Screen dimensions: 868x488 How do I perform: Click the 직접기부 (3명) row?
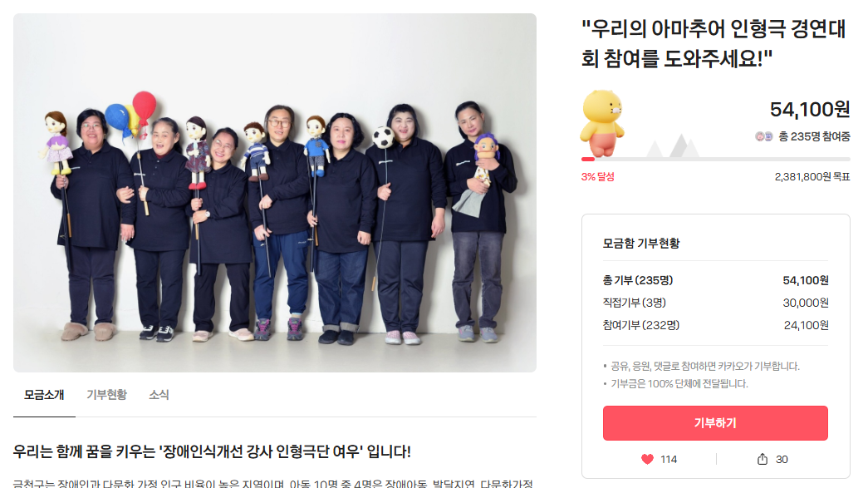(x=715, y=303)
